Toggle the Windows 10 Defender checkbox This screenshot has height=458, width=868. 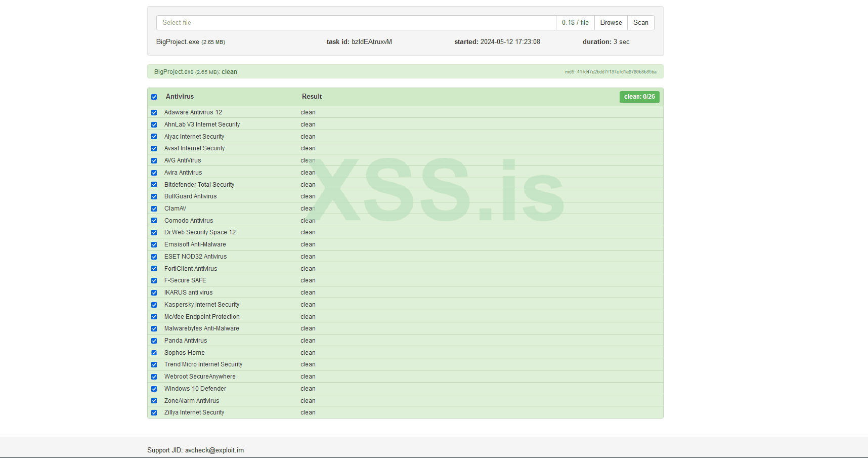(x=154, y=389)
